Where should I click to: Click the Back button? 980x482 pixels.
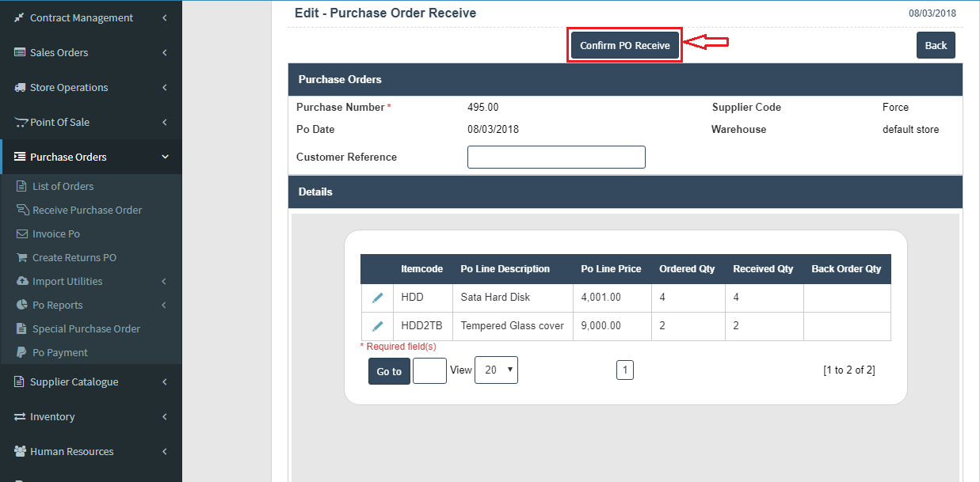tap(936, 45)
